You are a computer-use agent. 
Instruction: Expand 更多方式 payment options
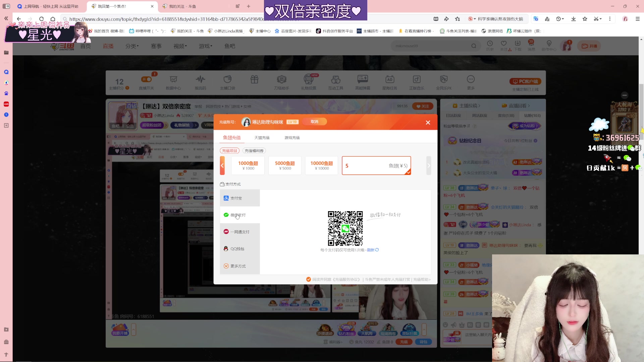(240, 266)
